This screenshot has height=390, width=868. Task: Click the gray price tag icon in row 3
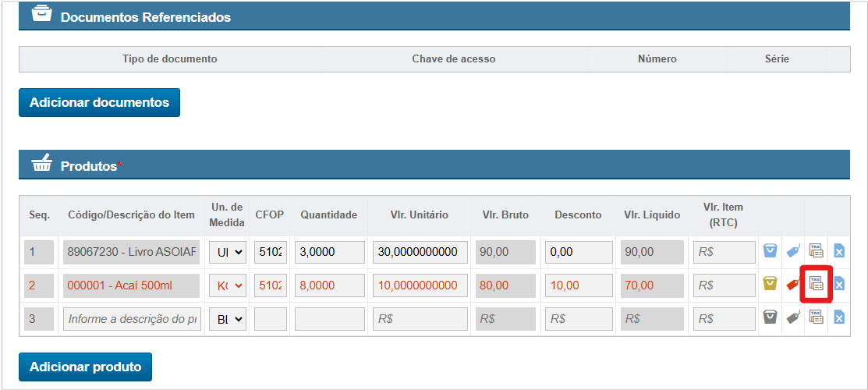pyautogui.click(x=793, y=317)
